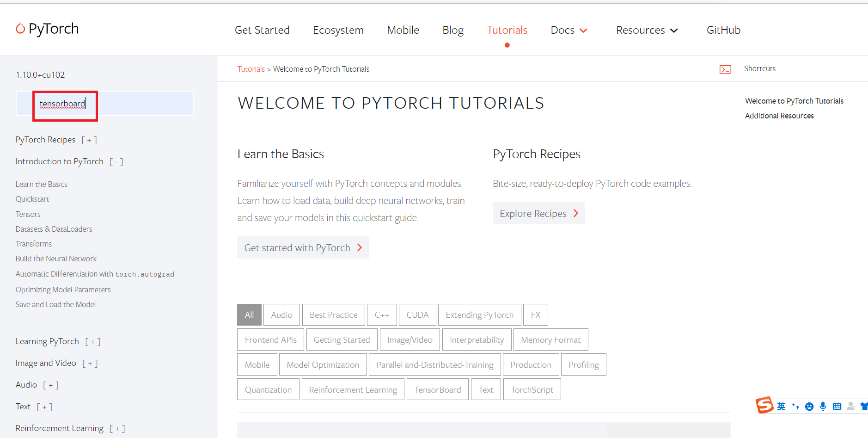Toggle Sogou punctuation mode icon
Viewport: 868px width, 438px height.
(x=795, y=407)
